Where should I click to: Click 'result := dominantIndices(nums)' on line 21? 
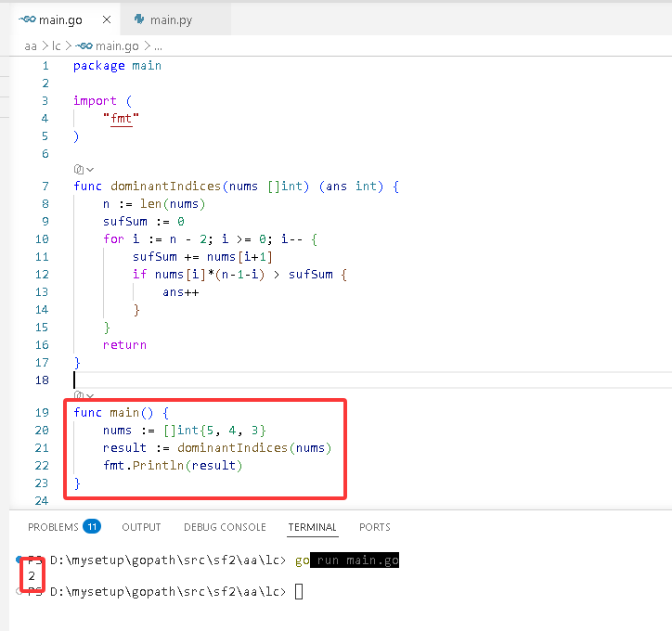(217, 447)
